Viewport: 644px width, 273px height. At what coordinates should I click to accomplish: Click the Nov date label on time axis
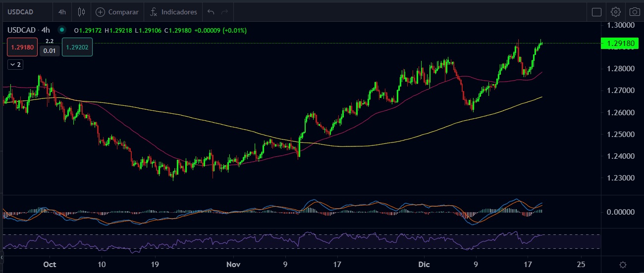tap(233, 265)
